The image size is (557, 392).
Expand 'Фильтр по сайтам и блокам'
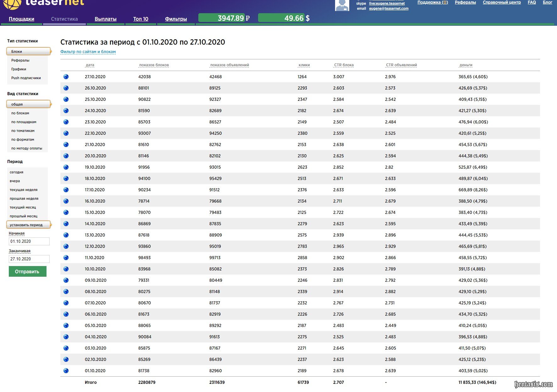tap(88, 52)
